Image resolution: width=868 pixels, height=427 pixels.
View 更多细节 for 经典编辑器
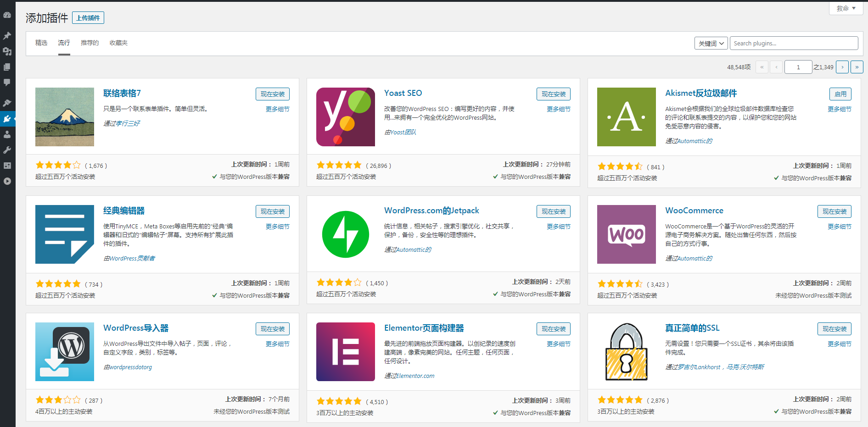(278, 227)
